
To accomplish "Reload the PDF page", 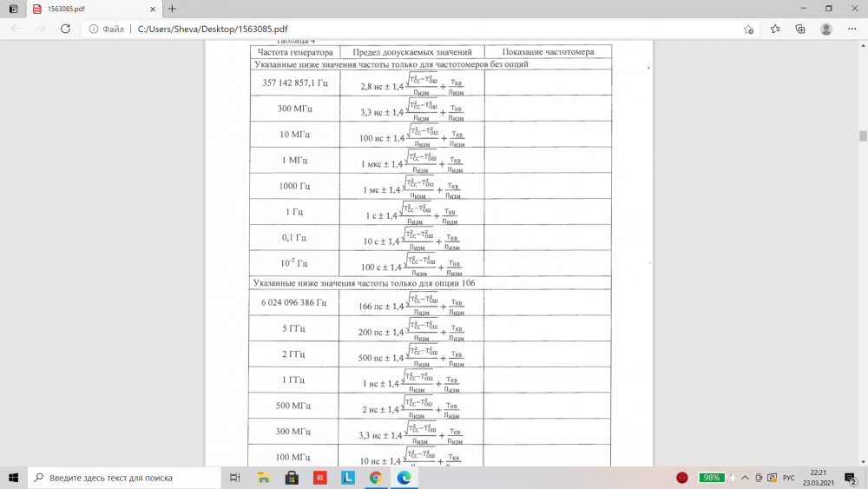I will point(65,29).
